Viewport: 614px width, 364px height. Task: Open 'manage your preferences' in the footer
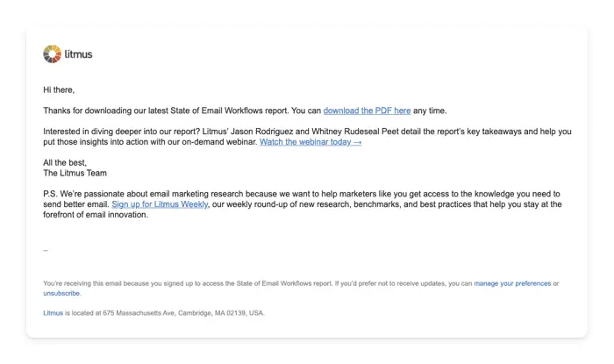(x=512, y=283)
